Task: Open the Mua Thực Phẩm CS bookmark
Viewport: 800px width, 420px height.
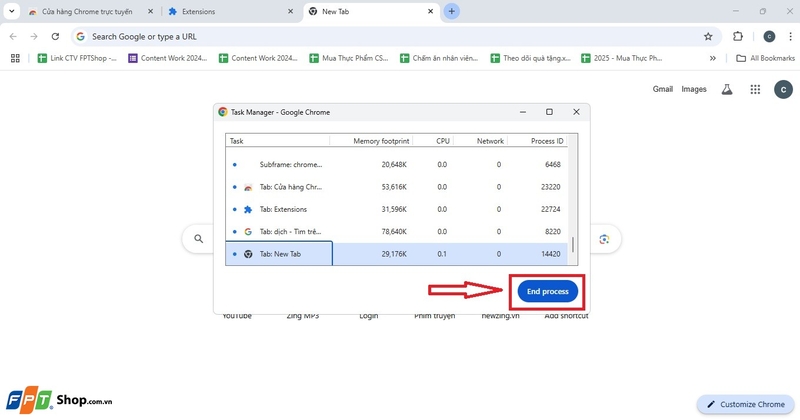Action: pos(349,58)
